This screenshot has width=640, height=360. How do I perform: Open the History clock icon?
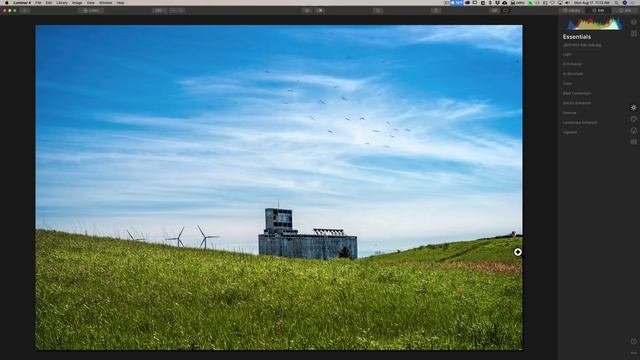633,341
